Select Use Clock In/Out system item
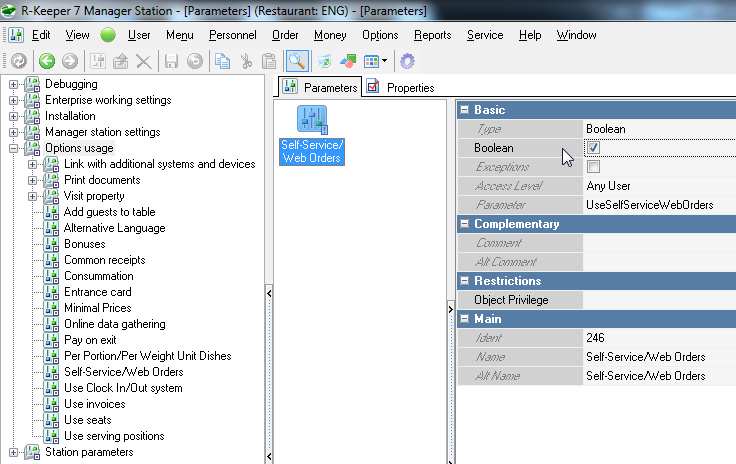Image resolution: width=736 pixels, height=464 pixels. 123,388
